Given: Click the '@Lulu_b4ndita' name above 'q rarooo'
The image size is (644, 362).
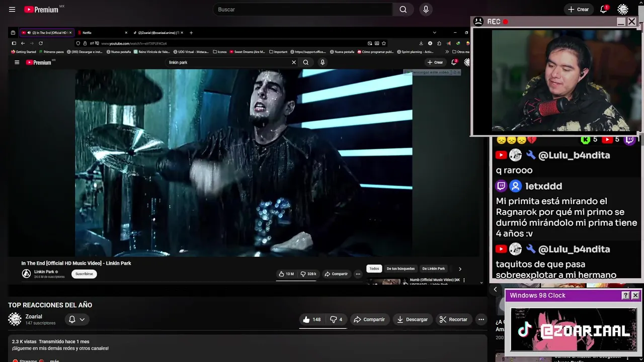Looking at the screenshot, I should pyautogui.click(x=574, y=155).
